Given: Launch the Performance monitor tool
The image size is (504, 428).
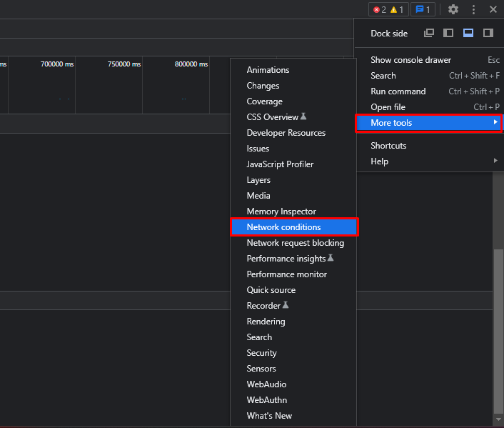Looking at the screenshot, I should pos(286,274).
